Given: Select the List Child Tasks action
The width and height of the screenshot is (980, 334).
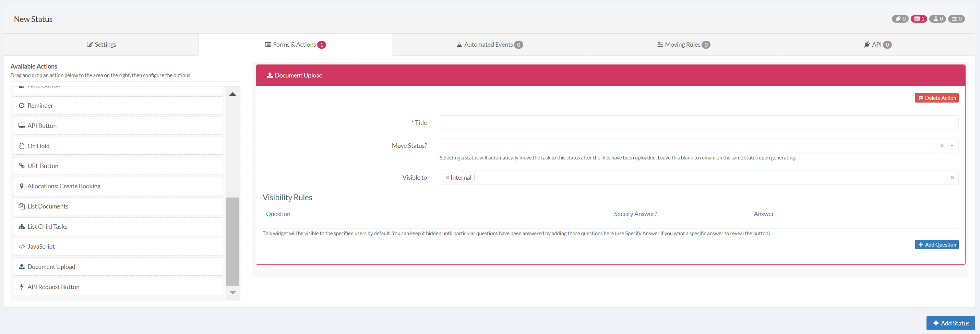Looking at the screenshot, I should [x=118, y=226].
